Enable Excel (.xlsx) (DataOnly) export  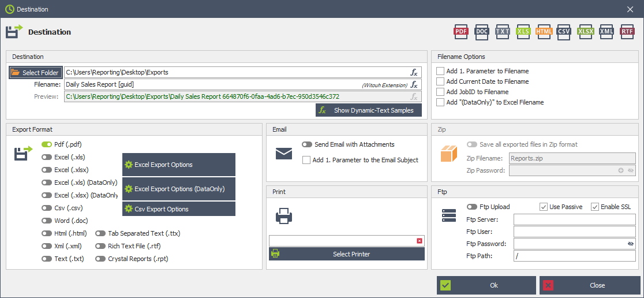47,195
